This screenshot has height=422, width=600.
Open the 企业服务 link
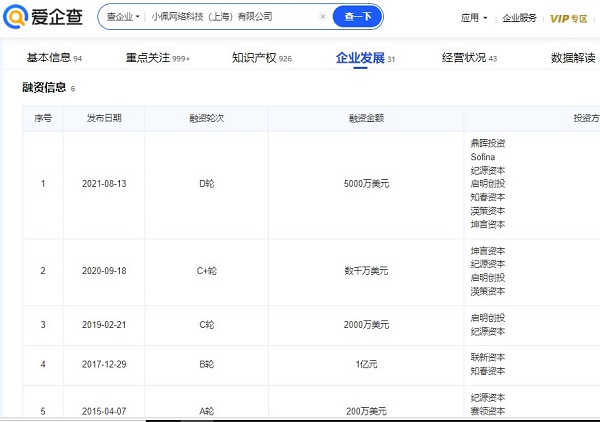[519, 18]
